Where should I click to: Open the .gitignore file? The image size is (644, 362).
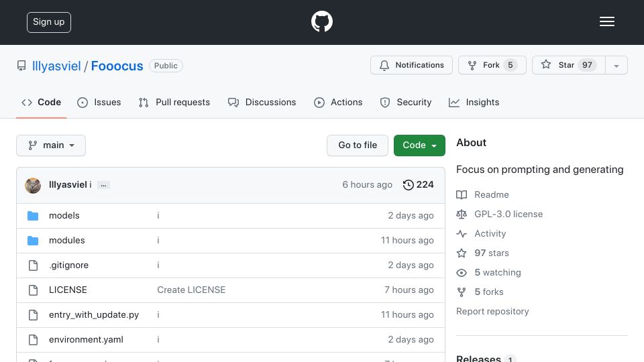[x=68, y=265]
